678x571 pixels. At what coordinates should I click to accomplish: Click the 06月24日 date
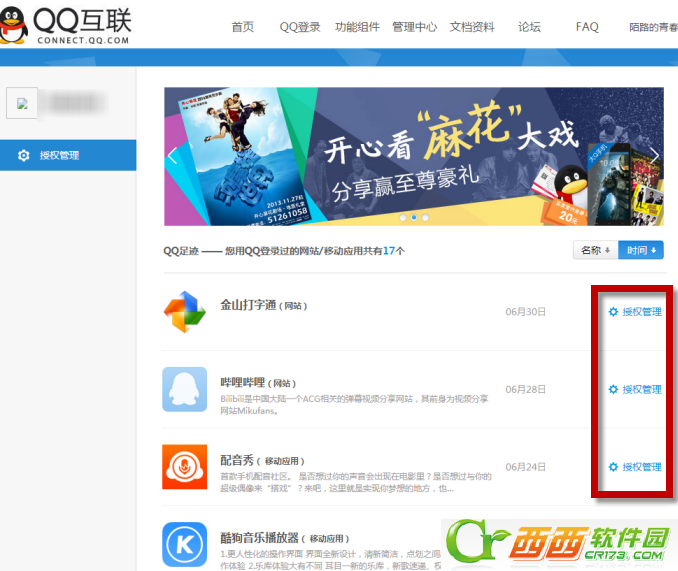click(525, 467)
